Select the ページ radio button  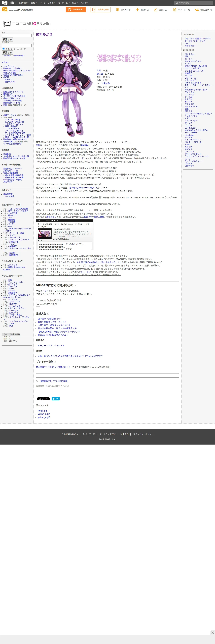click(x=18, y=49)
